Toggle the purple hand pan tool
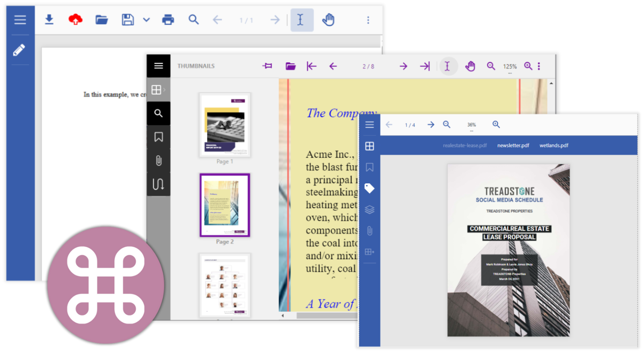This screenshot has width=644, height=353. point(470,66)
